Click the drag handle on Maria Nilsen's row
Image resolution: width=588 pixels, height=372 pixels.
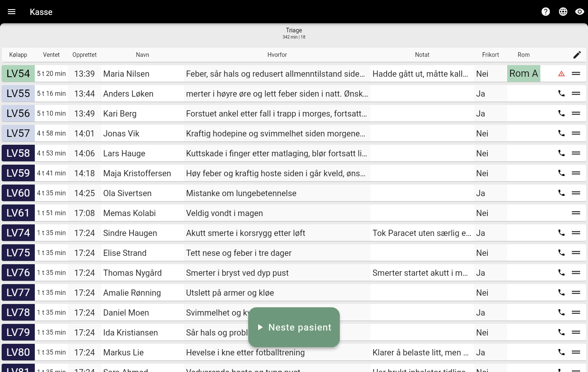pos(576,73)
